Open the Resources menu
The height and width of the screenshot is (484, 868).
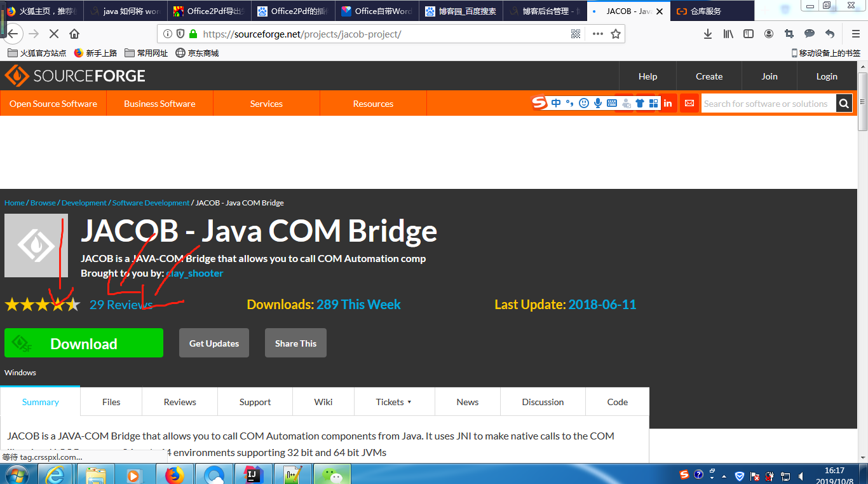coord(373,104)
